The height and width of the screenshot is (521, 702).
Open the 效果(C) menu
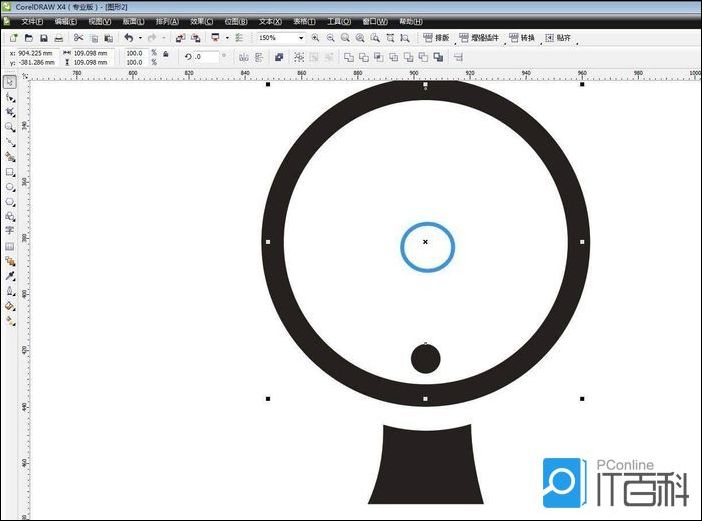202,21
